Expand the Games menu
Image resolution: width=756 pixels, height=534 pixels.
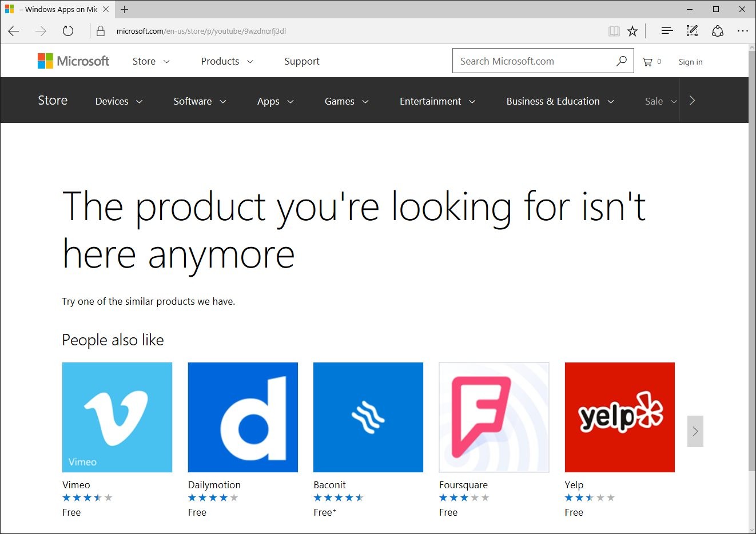click(x=347, y=101)
